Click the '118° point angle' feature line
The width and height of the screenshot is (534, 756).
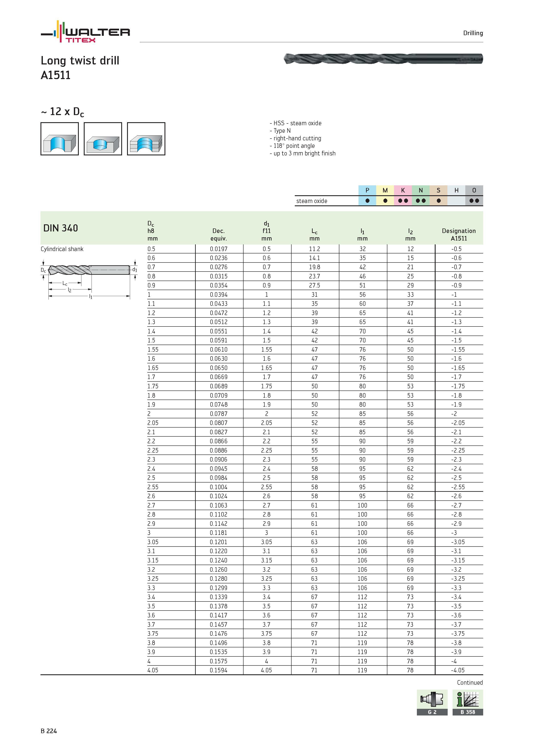pyautogui.click(x=292, y=146)
